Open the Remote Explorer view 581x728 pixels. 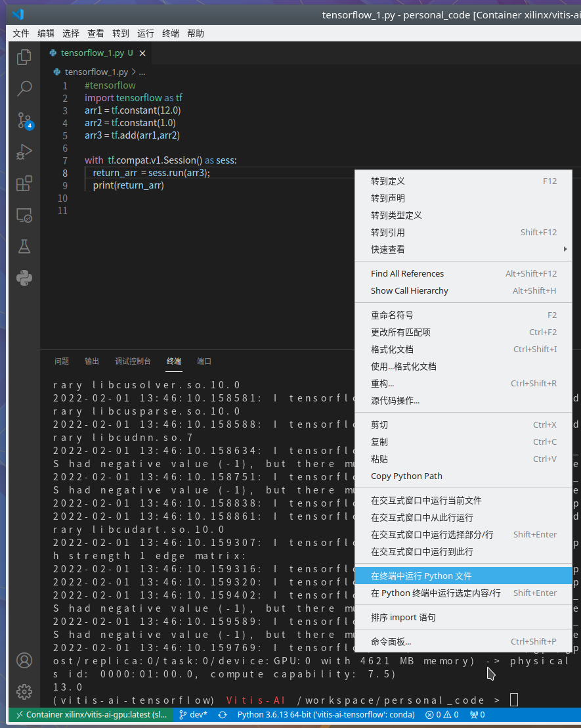coord(24,215)
